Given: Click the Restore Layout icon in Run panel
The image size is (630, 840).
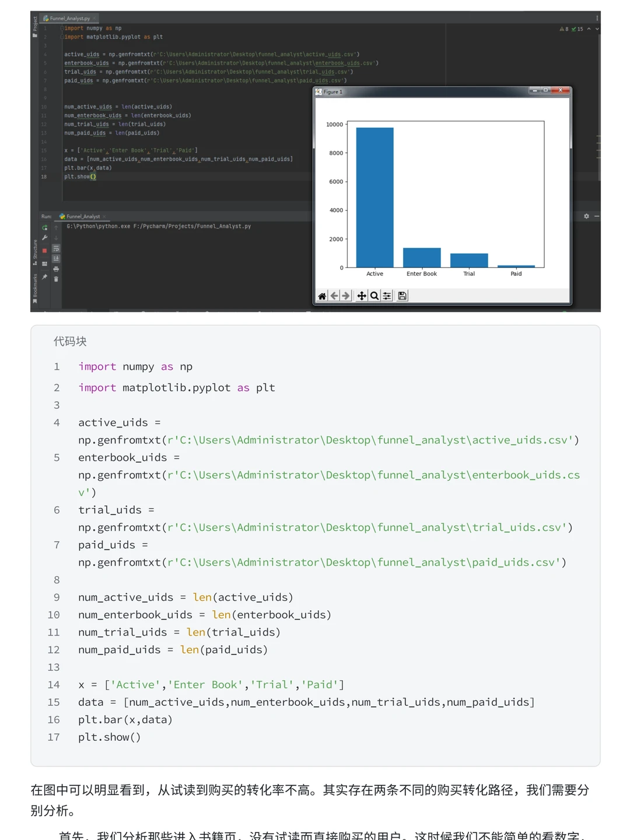Looking at the screenshot, I should [x=44, y=264].
